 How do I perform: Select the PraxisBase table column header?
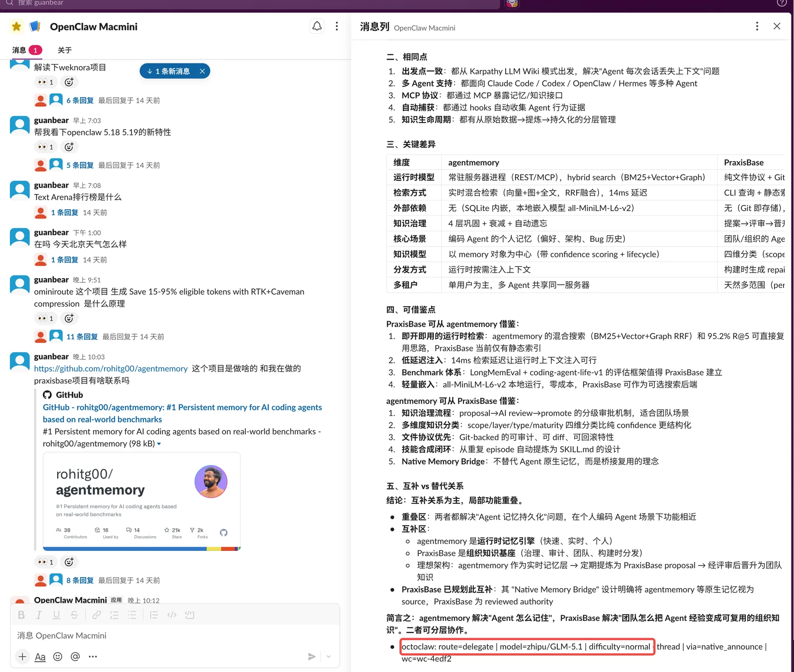[743, 162]
